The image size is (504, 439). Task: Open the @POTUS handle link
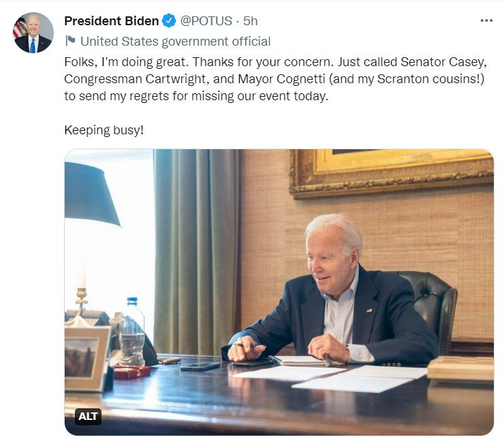point(206,21)
